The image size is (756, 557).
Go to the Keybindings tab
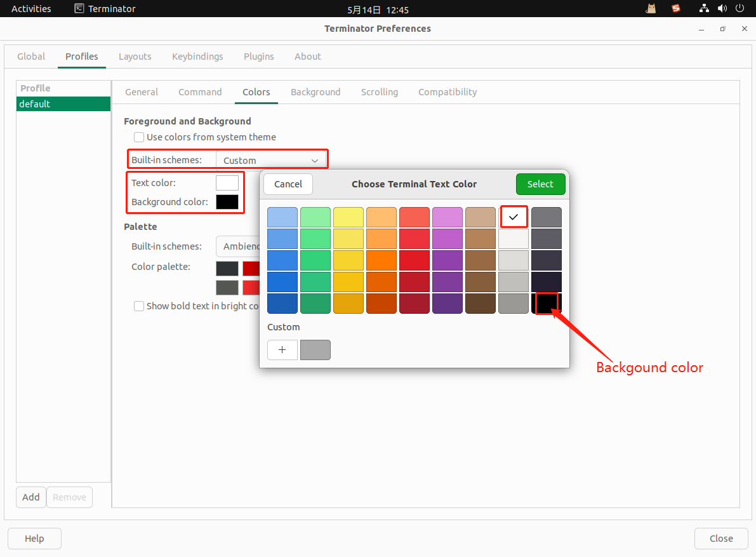197,57
